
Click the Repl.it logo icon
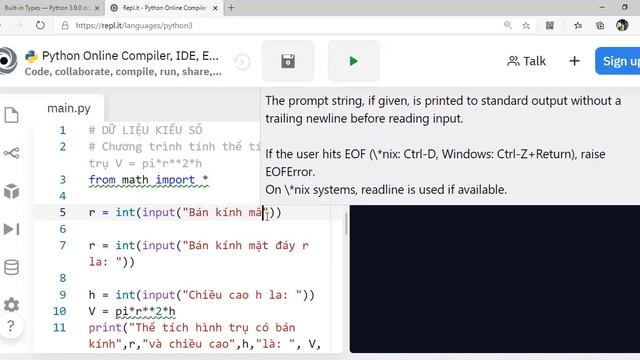(7, 61)
